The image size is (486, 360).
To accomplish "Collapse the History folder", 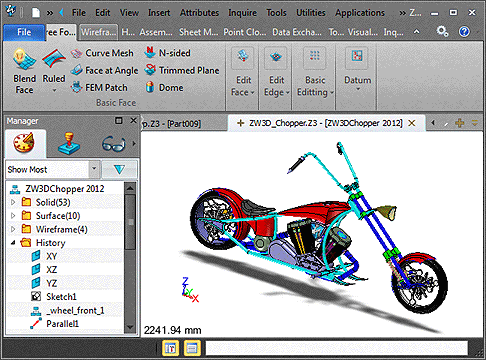I will 13,243.
